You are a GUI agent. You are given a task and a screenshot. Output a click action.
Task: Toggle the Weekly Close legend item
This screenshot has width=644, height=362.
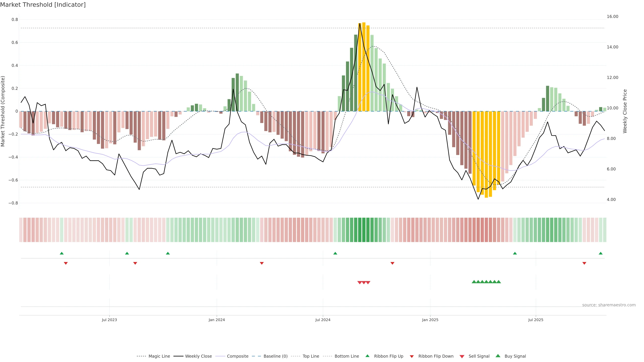198,356
